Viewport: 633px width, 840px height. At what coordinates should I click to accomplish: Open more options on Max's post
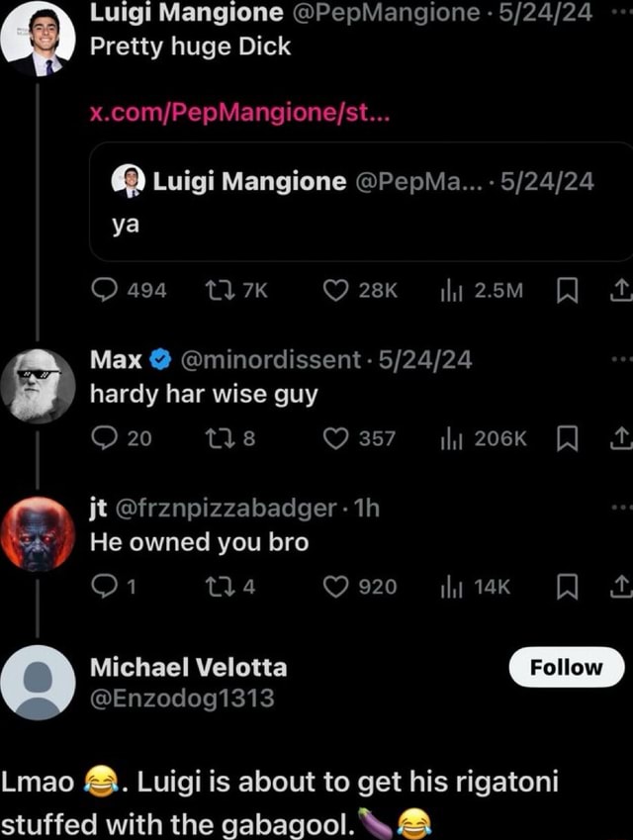click(x=620, y=359)
